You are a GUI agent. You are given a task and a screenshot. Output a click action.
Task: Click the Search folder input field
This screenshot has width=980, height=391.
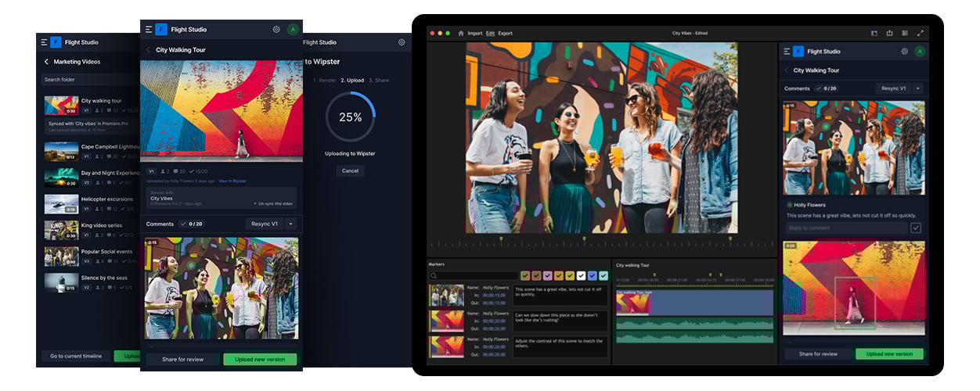[90, 79]
